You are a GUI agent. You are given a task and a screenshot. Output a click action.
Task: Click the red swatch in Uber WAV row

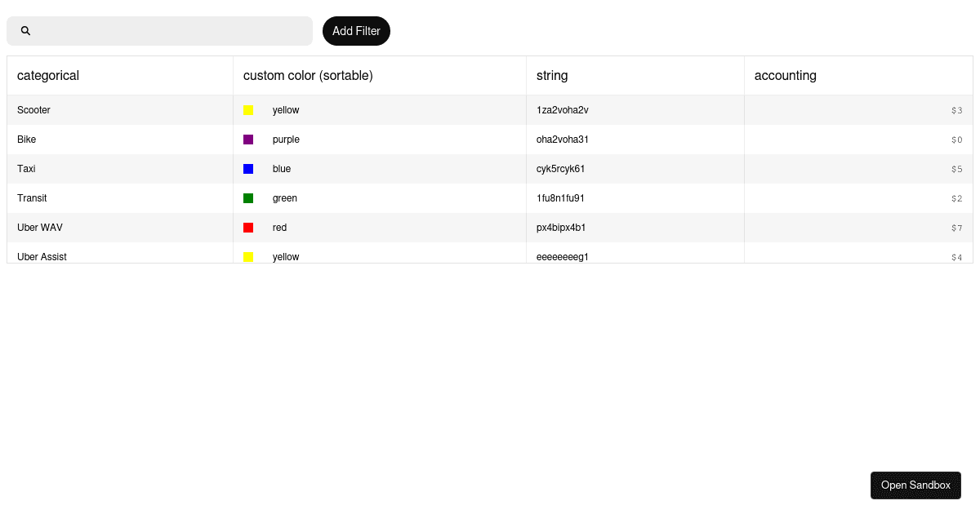coord(248,228)
